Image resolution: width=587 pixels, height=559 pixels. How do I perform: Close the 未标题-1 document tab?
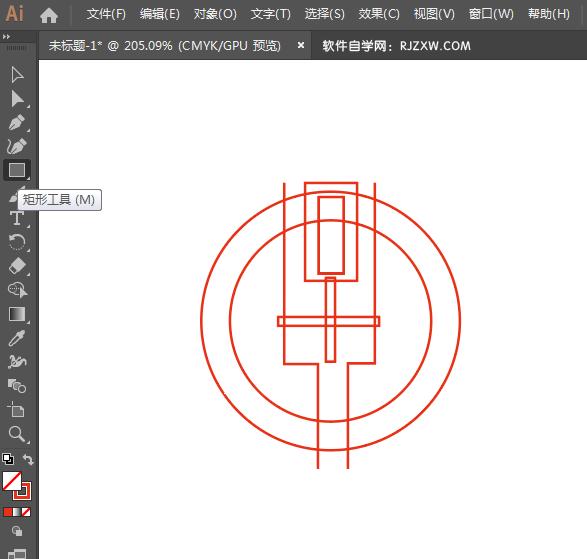pyautogui.click(x=301, y=45)
